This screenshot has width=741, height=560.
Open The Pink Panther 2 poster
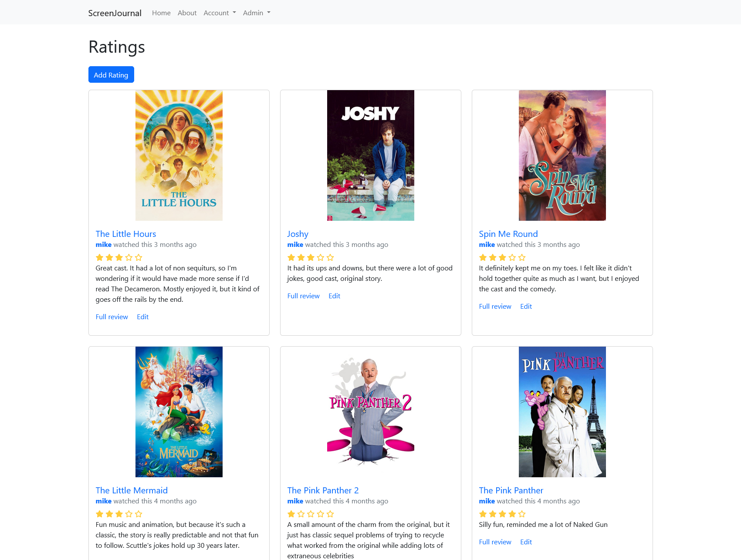coord(370,412)
